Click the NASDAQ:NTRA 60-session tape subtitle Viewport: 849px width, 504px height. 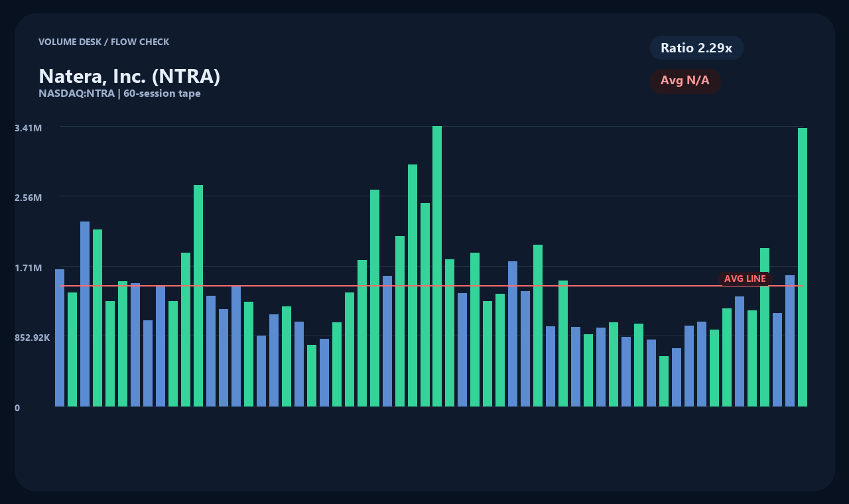[119, 94]
